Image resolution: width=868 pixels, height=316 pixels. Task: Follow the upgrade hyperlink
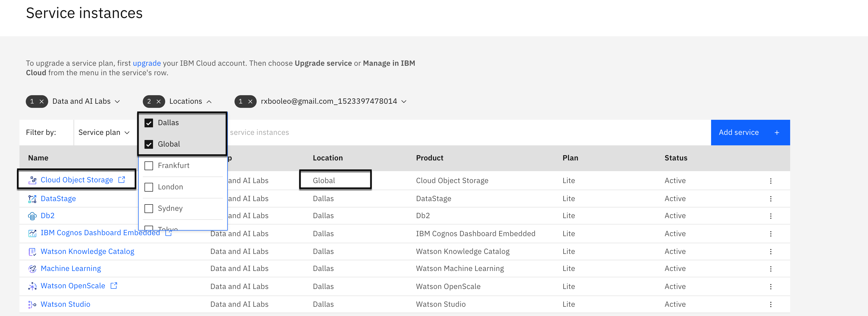[147, 63]
